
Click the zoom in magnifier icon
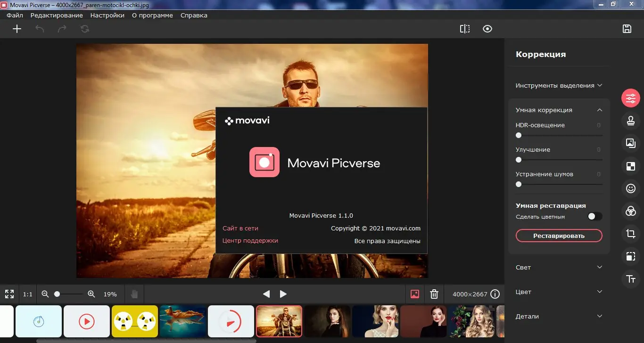pos(91,294)
